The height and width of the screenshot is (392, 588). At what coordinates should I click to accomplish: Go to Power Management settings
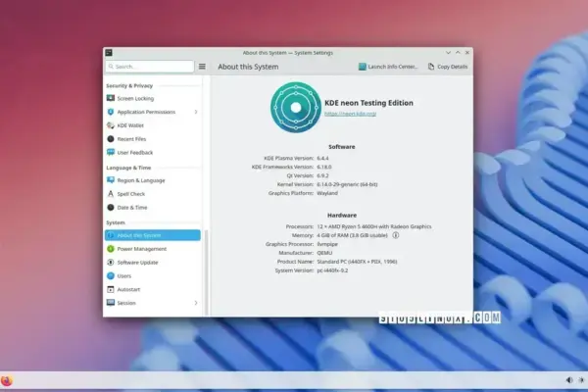coord(153,249)
